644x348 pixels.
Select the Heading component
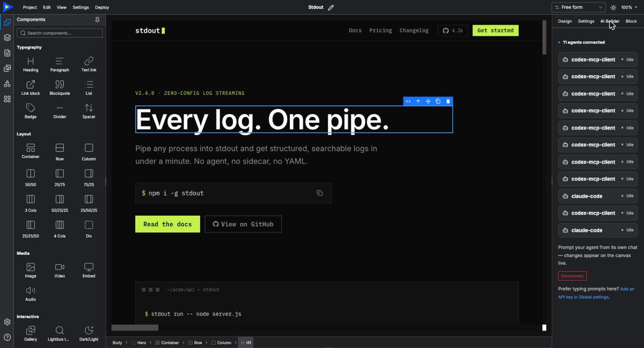pos(31,64)
